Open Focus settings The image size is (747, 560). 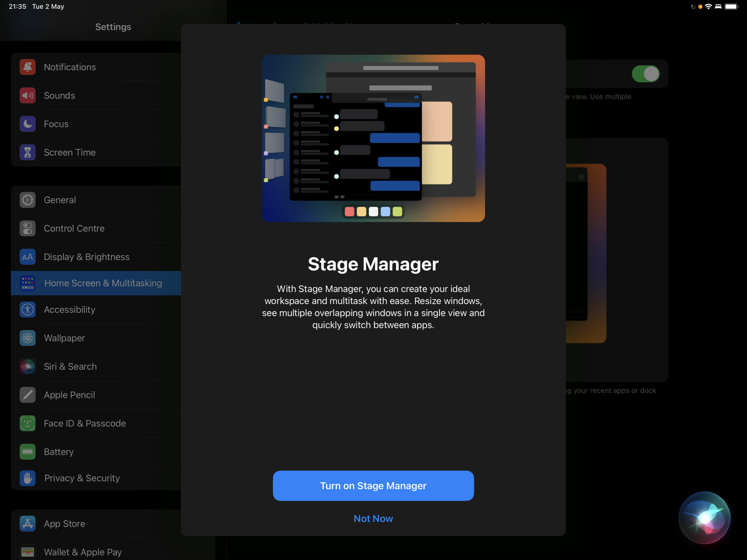(96, 124)
